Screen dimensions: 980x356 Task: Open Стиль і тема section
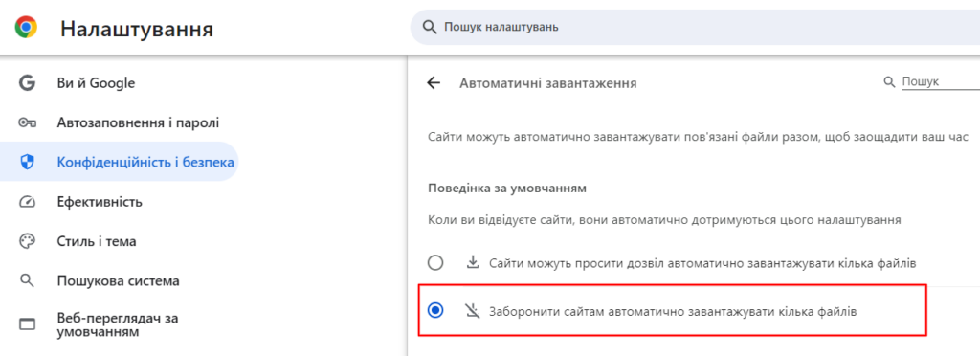(x=119, y=242)
